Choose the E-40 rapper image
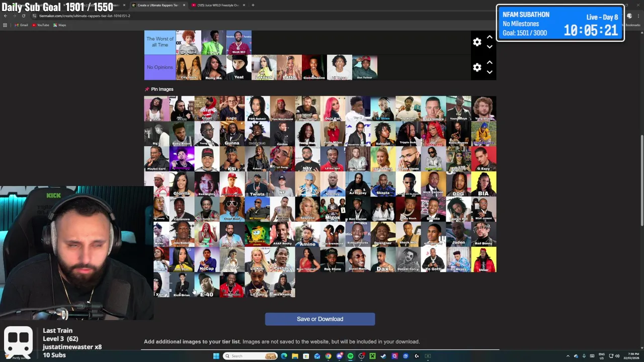 point(207,285)
